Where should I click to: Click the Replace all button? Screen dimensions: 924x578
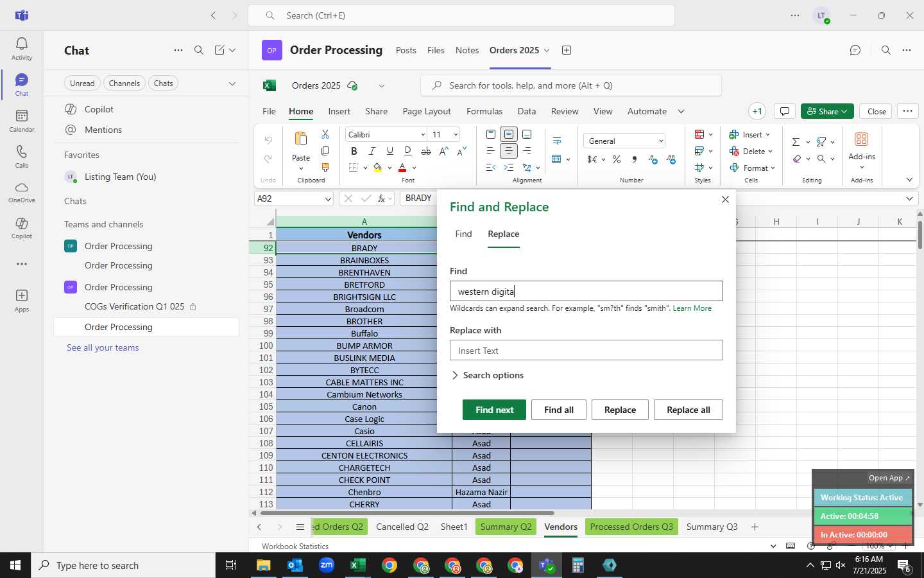(688, 410)
